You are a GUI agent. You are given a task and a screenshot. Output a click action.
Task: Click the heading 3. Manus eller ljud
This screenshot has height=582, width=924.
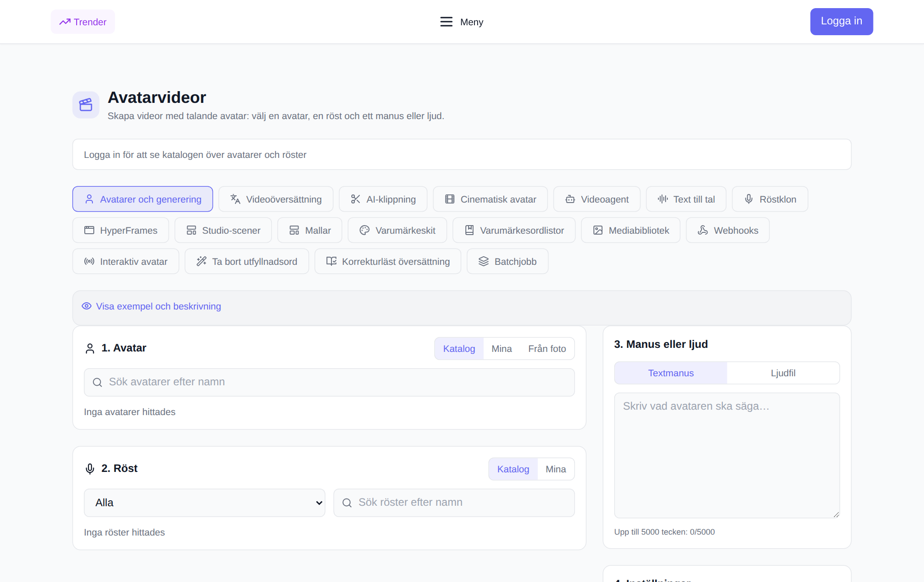(661, 344)
